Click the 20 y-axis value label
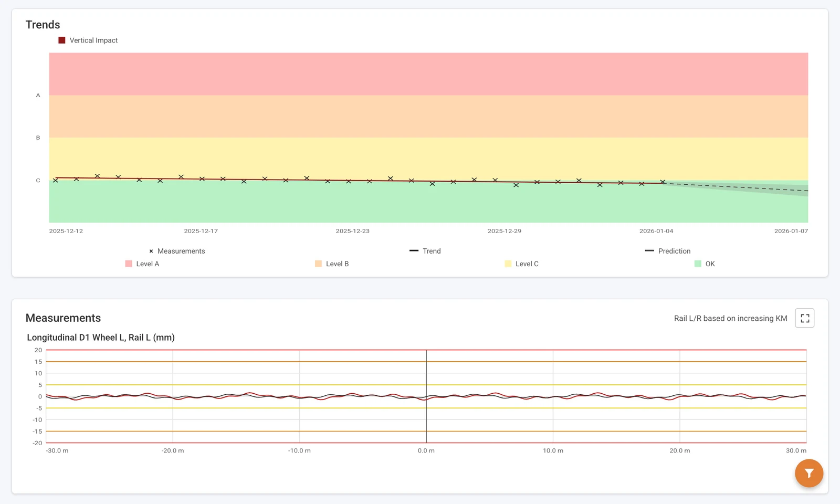The width and height of the screenshot is (840, 504). [38, 350]
